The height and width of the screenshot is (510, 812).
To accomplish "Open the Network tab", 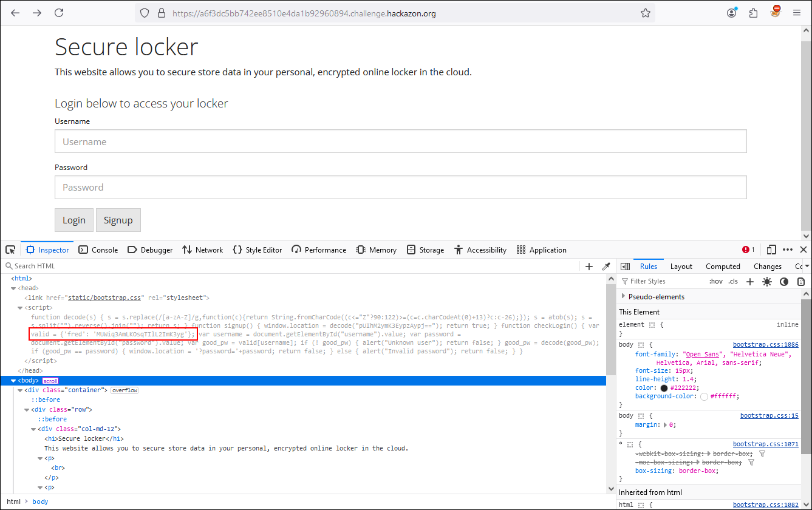I will point(202,250).
